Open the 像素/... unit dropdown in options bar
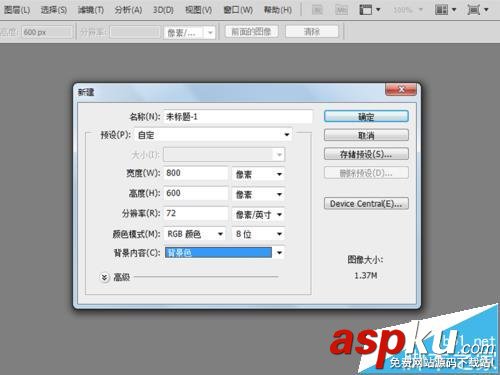The image size is (500, 375). (x=189, y=33)
